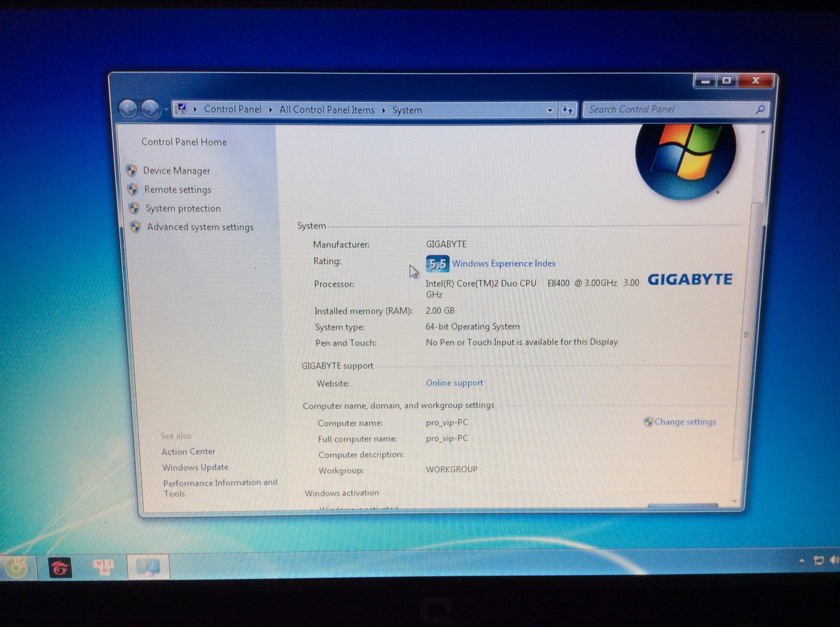Open GIGABYTE Online support link
This screenshot has width=840, height=627.
[455, 382]
